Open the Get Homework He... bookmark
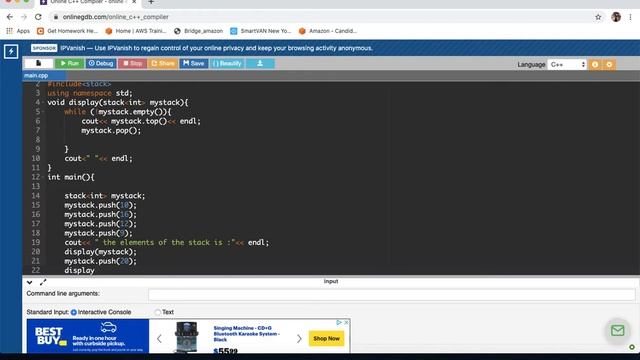This screenshot has height=360, width=640. (x=67, y=31)
